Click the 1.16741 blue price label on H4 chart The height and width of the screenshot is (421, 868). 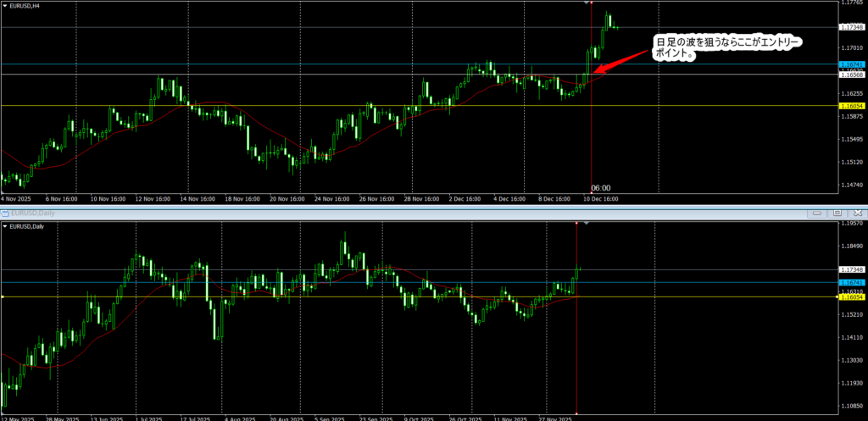pos(851,64)
